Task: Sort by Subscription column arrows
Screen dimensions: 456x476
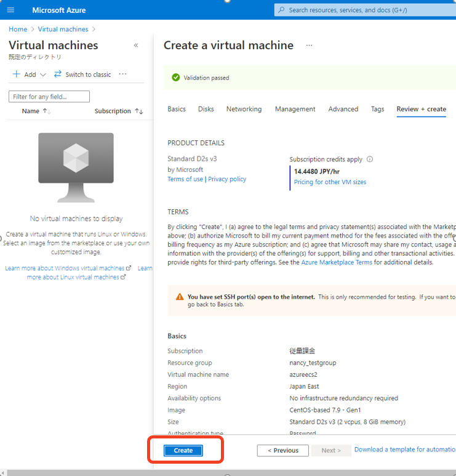Action: (139, 111)
